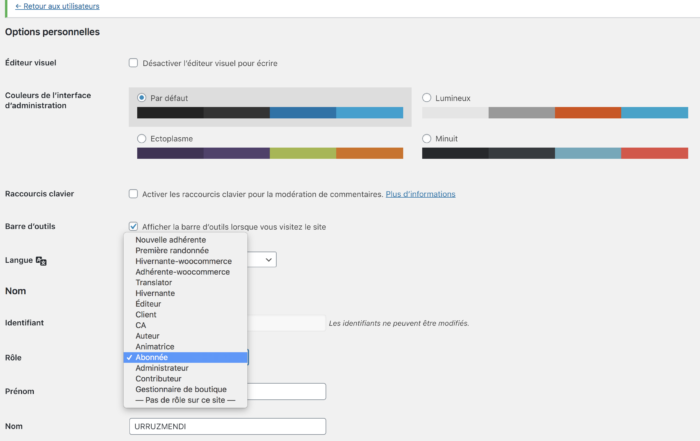Click the orange swatch in Lumineux palette

(x=588, y=113)
